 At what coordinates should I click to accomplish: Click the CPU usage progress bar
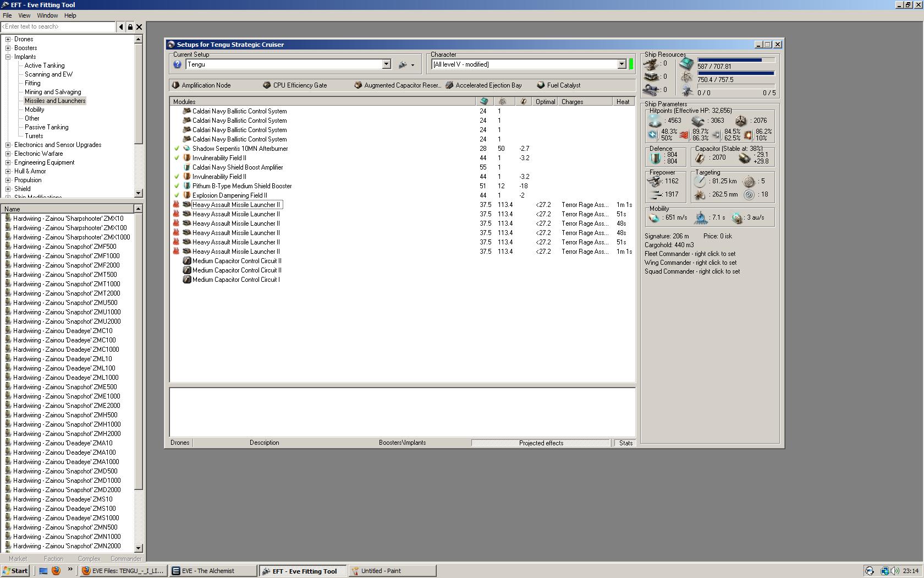pyautogui.click(x=736, y=60)
